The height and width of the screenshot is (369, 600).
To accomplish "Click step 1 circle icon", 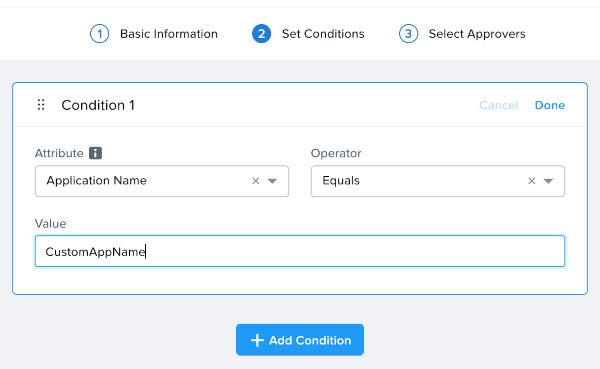I will pyautogui.click(x=99, y=34).
